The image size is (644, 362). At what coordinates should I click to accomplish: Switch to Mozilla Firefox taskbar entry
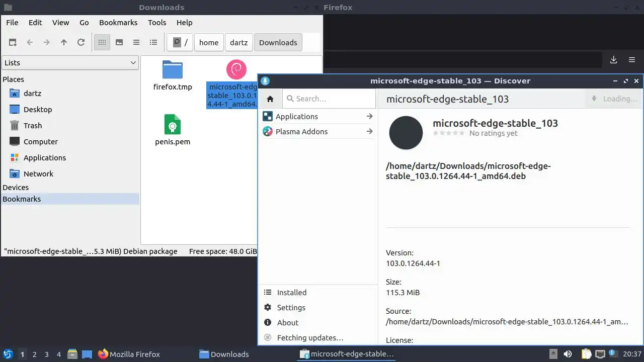129,354
